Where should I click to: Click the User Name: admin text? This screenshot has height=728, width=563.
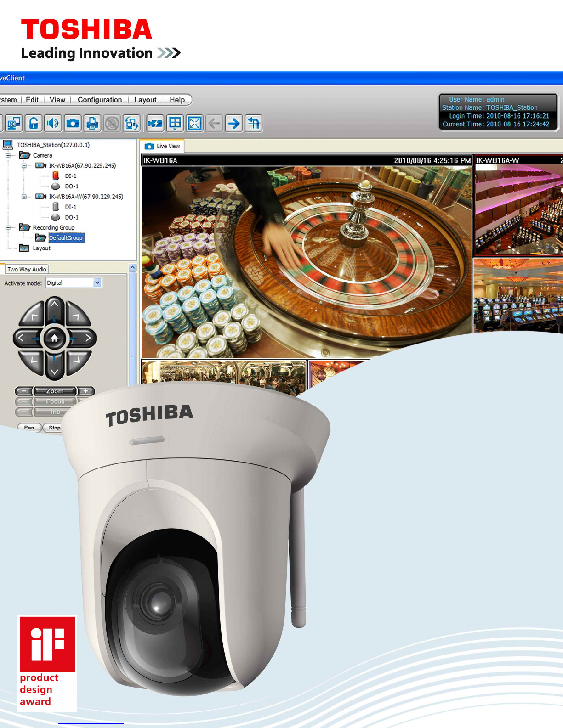pos(477,99)
